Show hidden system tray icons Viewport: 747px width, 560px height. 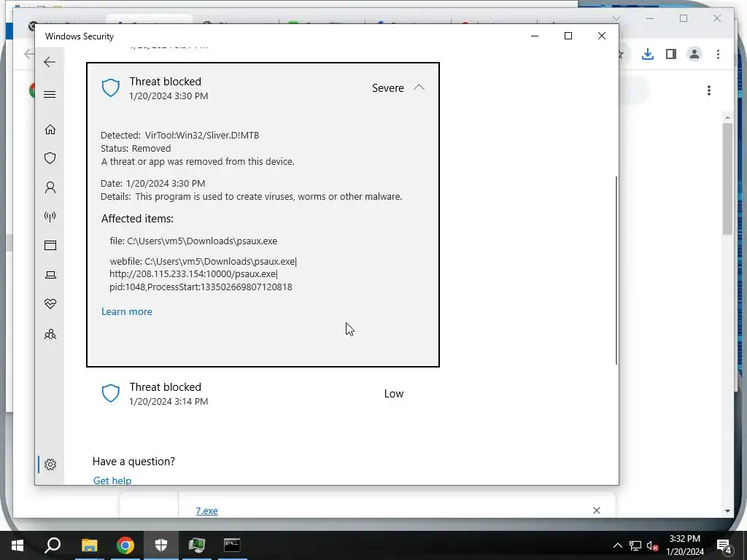pos(617,545)
